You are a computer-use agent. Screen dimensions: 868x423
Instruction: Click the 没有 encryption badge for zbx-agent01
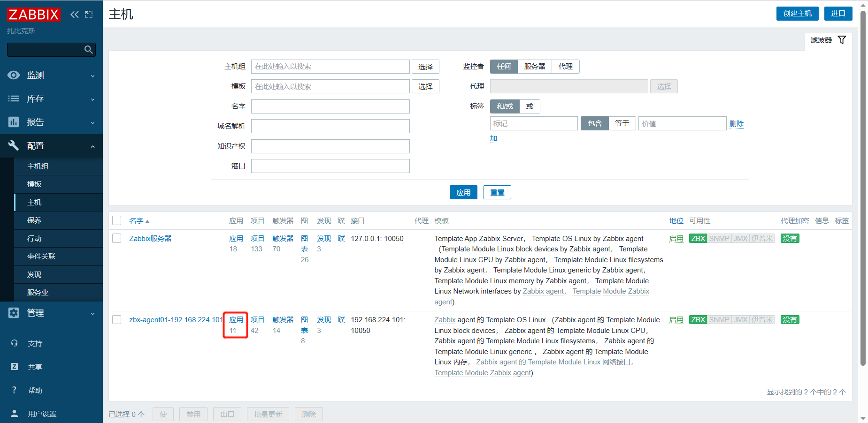(790, 319)
